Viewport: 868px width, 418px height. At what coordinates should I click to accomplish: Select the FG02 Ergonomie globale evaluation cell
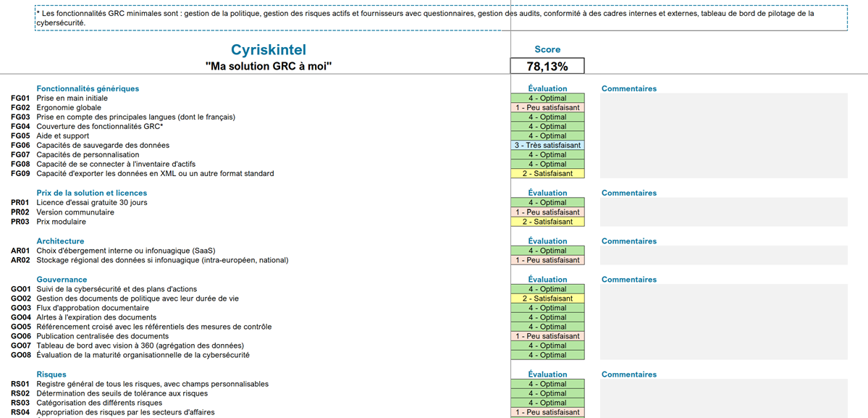click(547, 108)
